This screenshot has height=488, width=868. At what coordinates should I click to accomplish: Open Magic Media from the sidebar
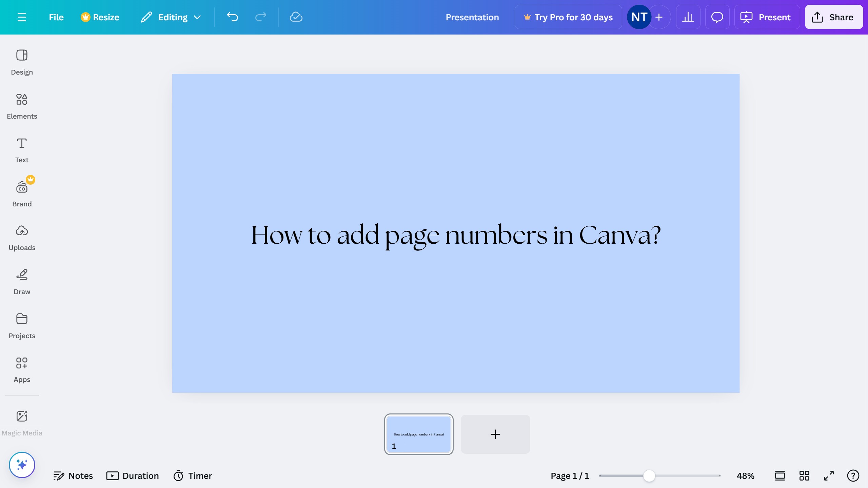click(22, 422)
